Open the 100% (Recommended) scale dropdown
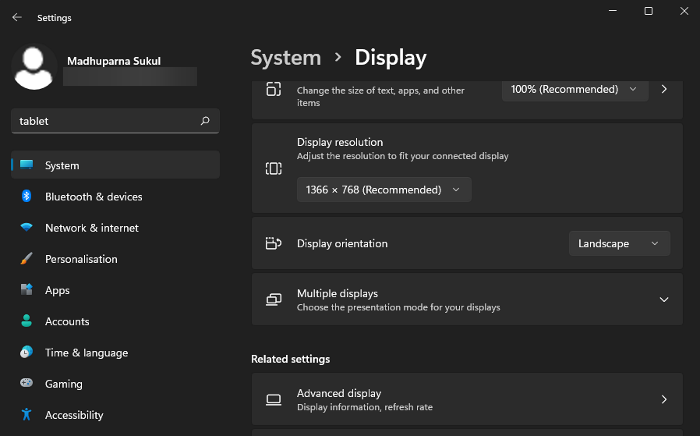The height and width of the screenshot is (436, 700). click(575, 90)
